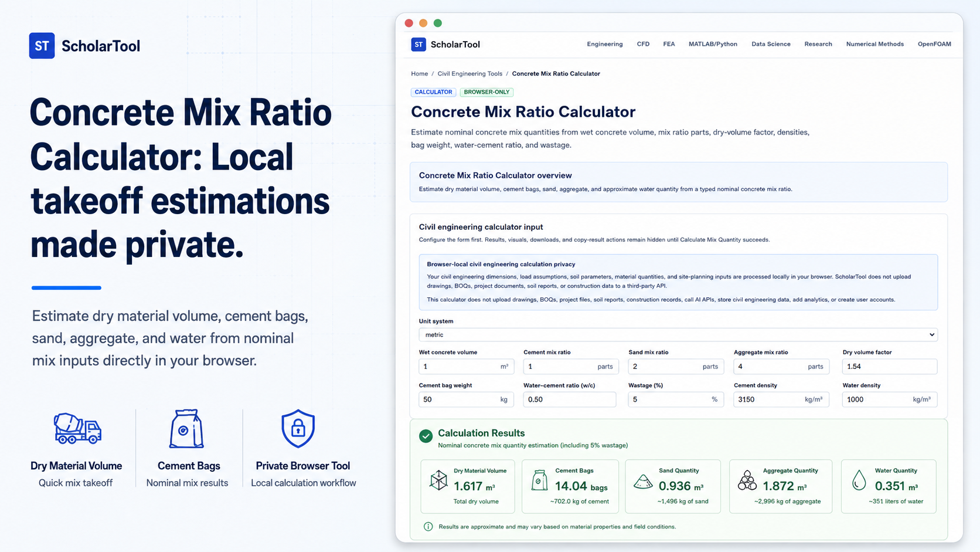Click the large ScholarTool ST logo icon
Screen dimensions: 980x552
tap(42, 46)
